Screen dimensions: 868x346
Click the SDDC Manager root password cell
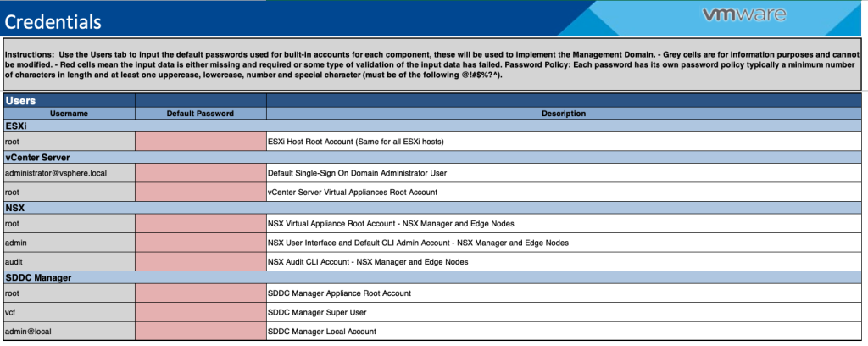pos(200,293)
